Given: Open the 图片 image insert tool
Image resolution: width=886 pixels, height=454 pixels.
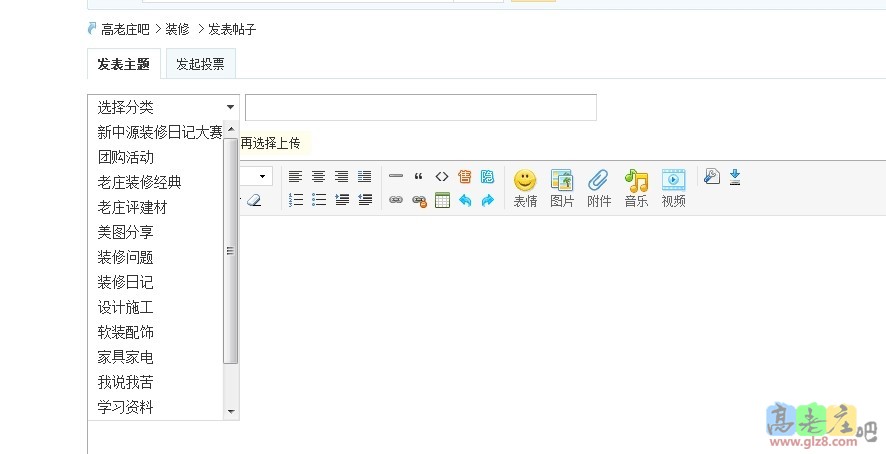Looking at the screenshot, I should (x=562, y=180).
